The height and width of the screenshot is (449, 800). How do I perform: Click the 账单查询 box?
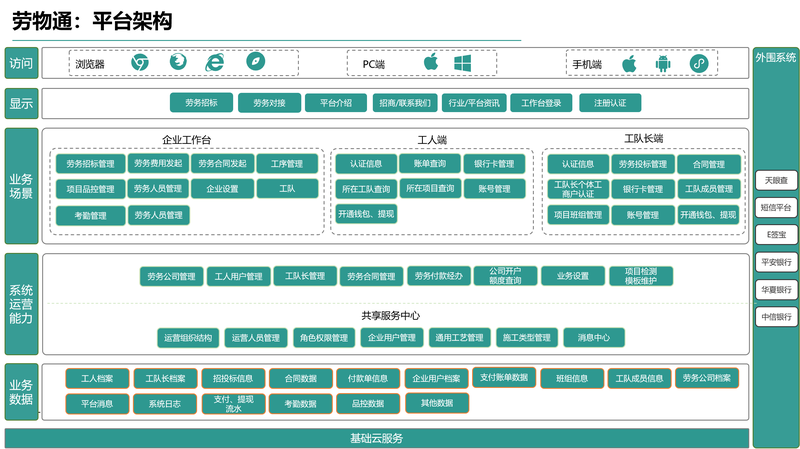430,163
